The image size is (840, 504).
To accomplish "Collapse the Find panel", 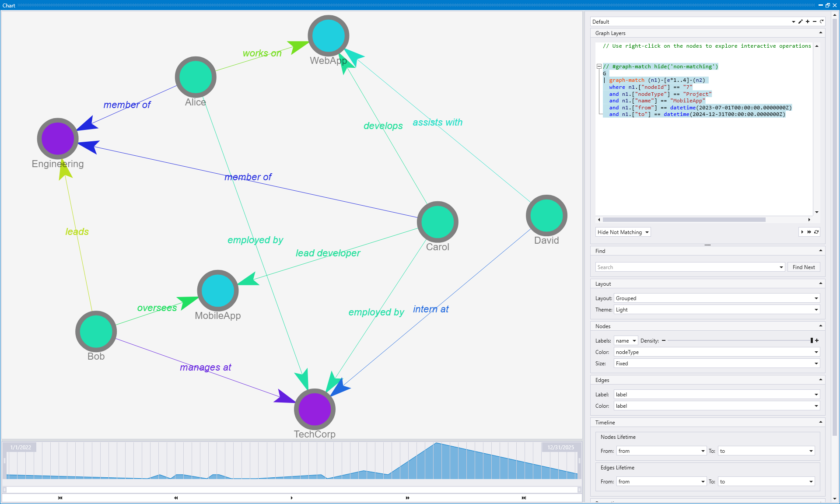I will click(821, 251).
